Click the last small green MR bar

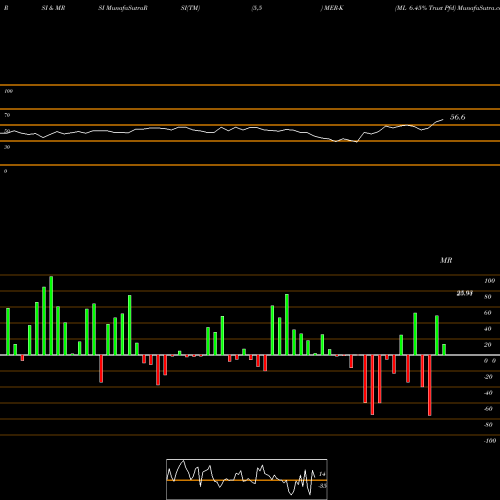(444, 350)
